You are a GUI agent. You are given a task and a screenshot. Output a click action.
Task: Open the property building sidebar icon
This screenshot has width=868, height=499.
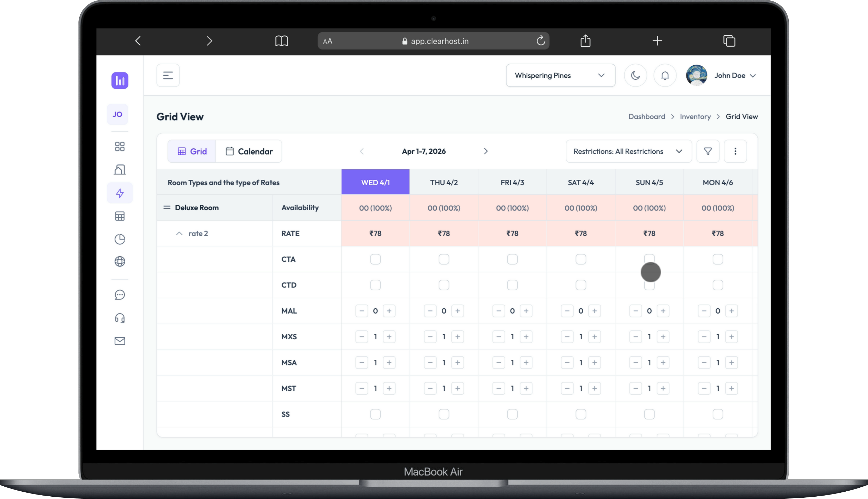pos(120,169)
